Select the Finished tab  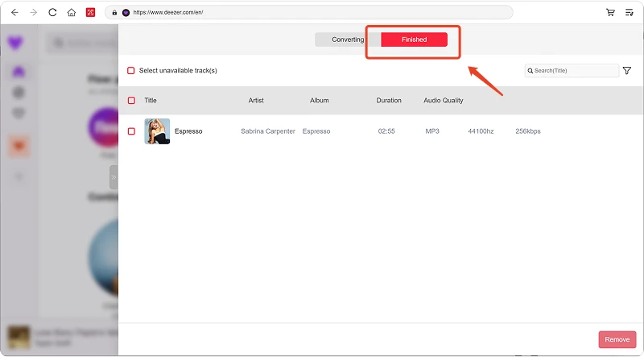click(414, 39)
